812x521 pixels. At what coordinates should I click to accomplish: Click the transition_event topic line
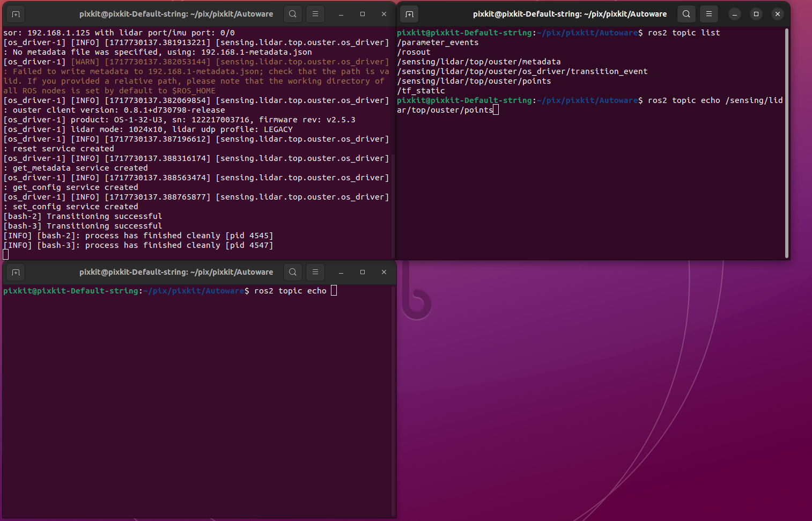[522, 71]
